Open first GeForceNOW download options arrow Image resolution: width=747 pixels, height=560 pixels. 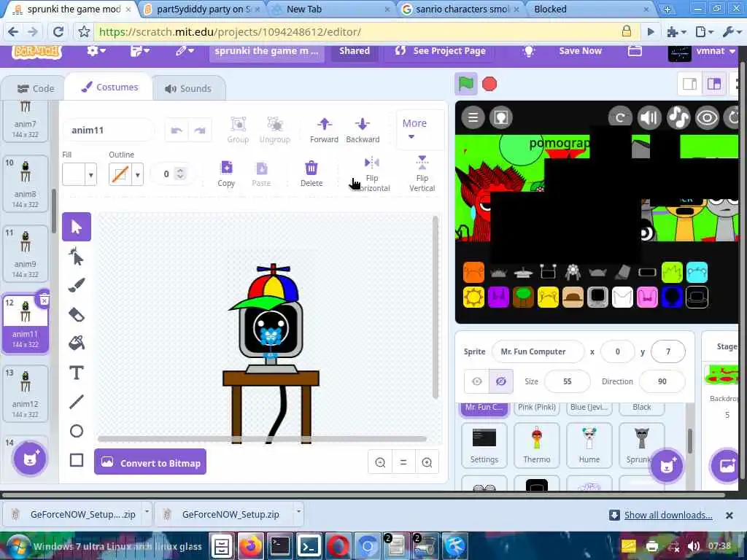point(147,512)
